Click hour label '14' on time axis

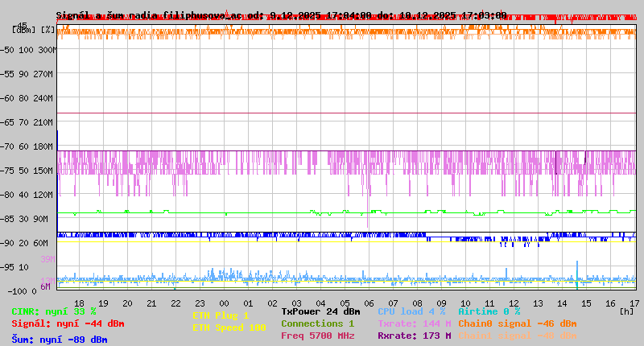click(562, 303)
